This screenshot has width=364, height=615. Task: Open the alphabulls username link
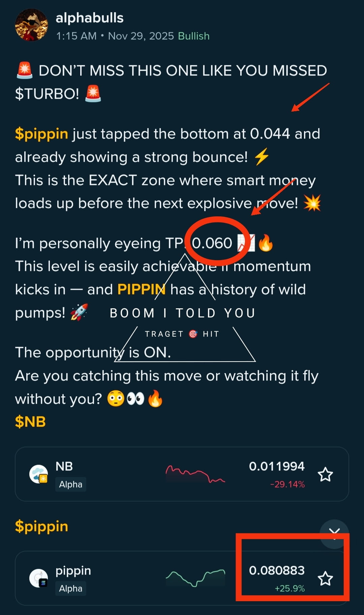(89, 18)
